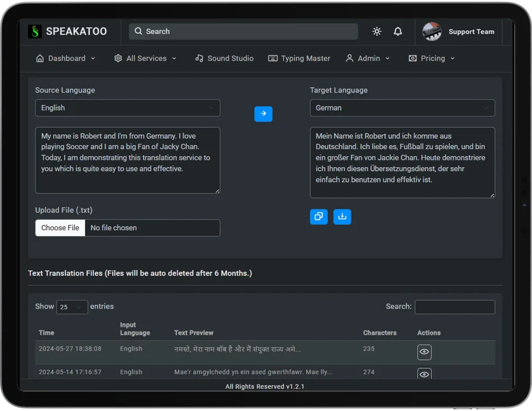The image size is (532, 411).
Task: Open the notifications bell
Action: [x=398, y=32]
